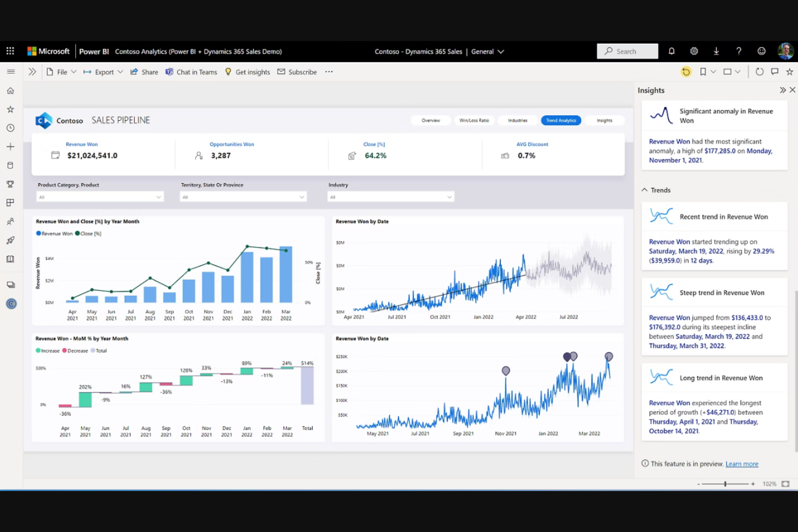Open the General sensitivity dropdown
This screenshot has width=798, height=532.
(x=487, y=52)
